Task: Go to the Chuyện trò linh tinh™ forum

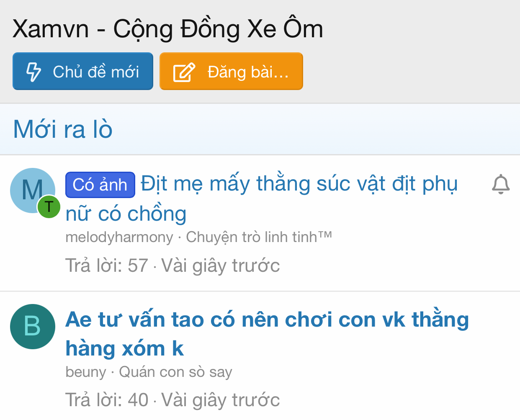Action: [259, 237]
